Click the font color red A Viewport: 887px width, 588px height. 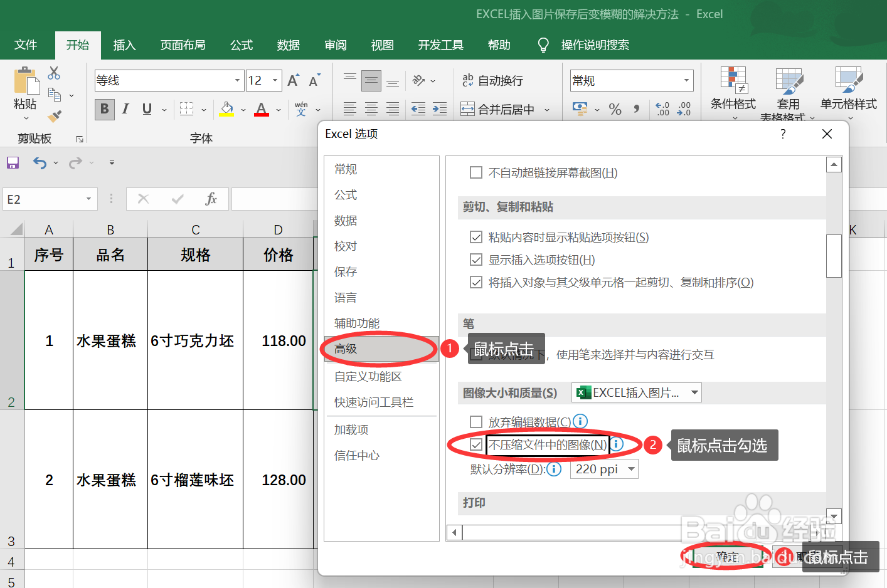[262, 109]
